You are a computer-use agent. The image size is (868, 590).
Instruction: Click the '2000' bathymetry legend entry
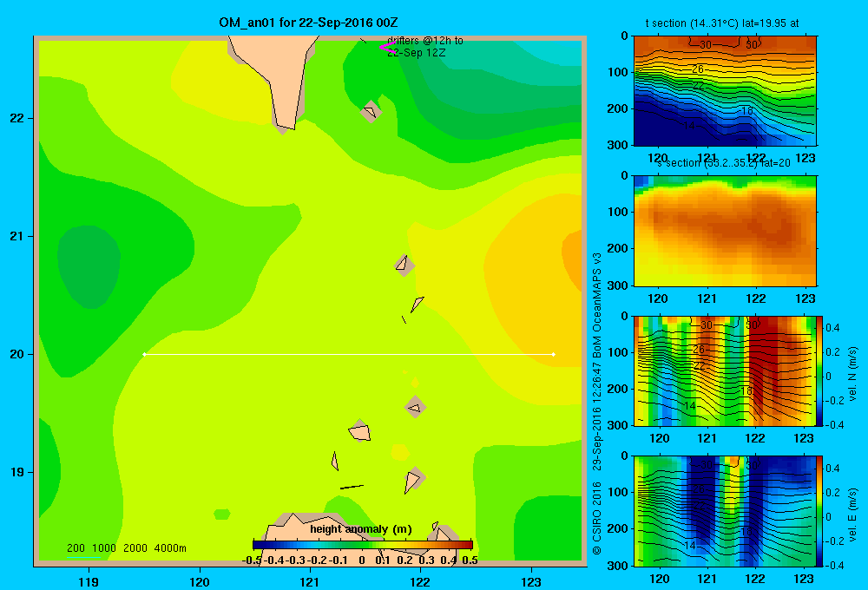[135, 548]
